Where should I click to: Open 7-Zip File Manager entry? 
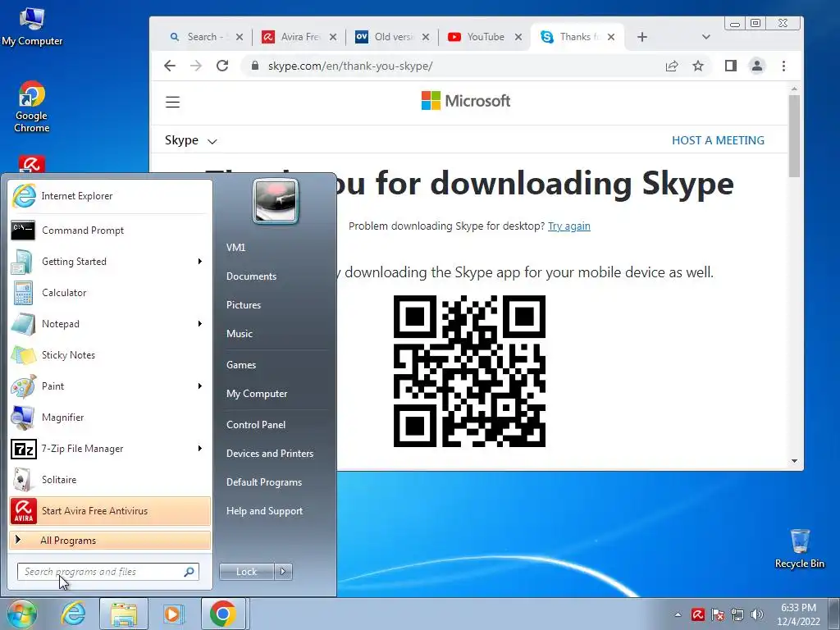(x=110, y=449)
